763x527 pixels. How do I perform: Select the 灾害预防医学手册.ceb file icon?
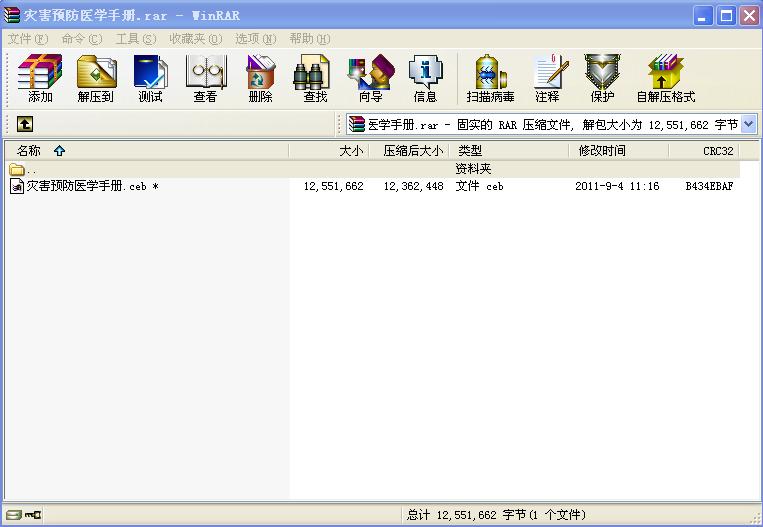17,186
